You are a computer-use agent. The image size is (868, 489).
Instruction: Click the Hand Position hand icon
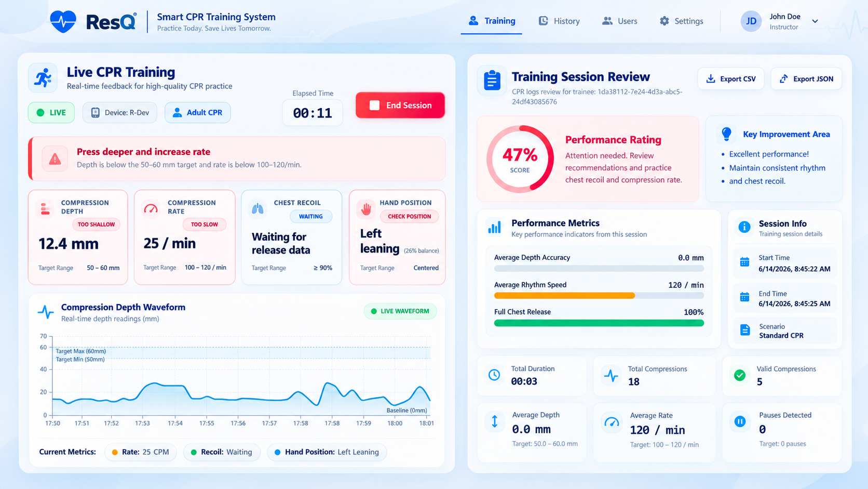(x=367, y=209)
